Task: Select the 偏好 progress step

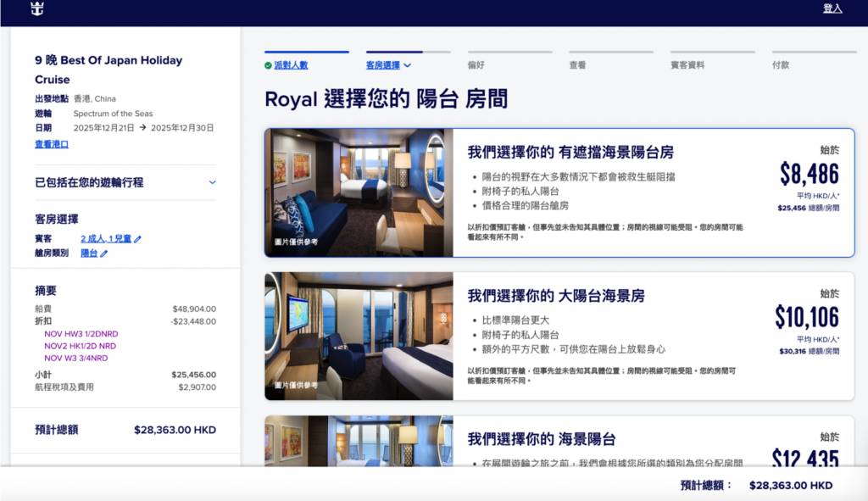Action: click(x=476, y=64)
